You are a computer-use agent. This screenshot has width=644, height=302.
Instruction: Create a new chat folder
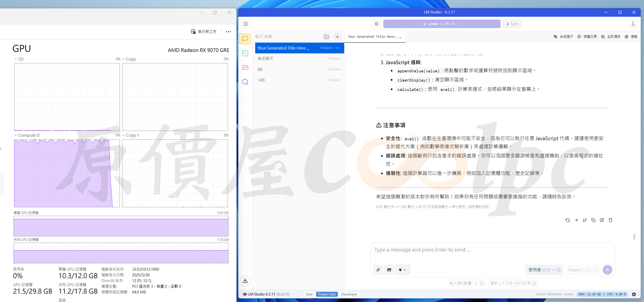pyautogui.click(x=326, y=37)
